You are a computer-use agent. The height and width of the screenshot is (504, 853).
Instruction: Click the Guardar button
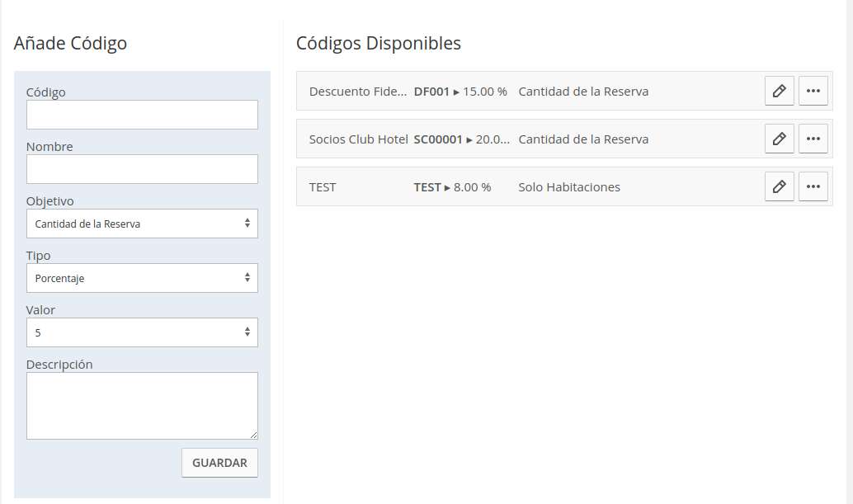click(219, 463)
